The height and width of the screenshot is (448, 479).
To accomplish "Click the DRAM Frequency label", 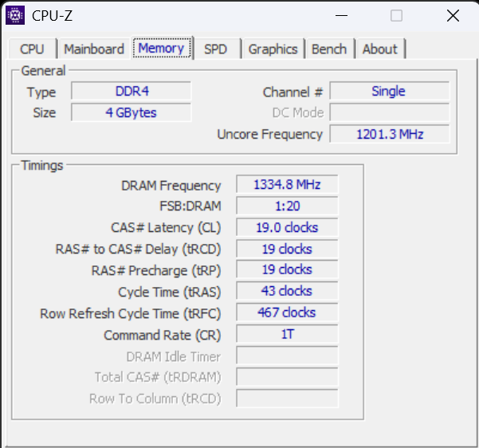I will pos(171,186).
